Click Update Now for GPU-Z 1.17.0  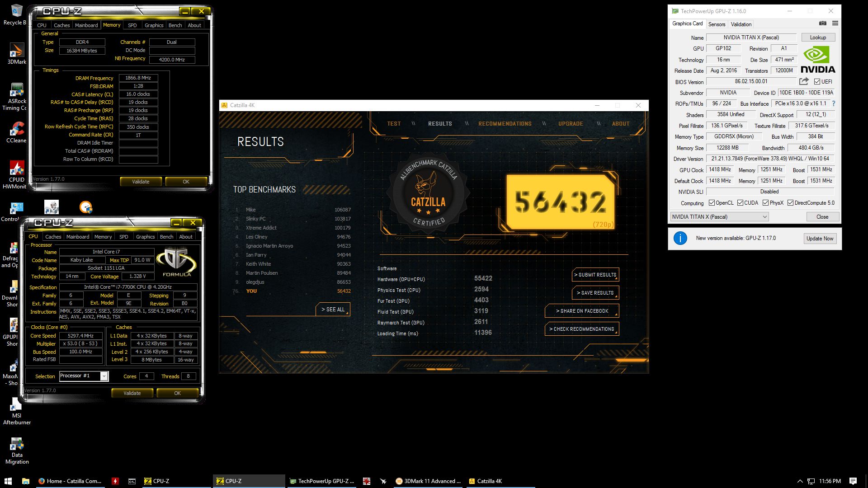click(x=820, y=239)
